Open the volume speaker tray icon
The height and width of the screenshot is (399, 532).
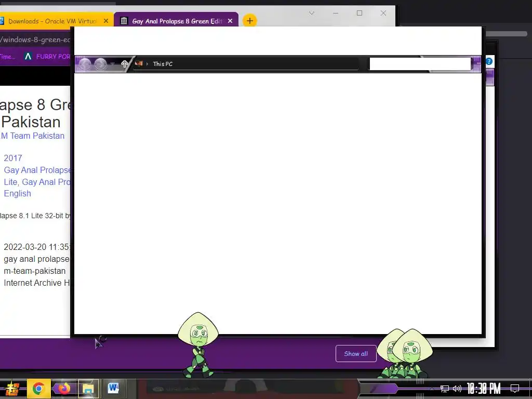(457, 389)
